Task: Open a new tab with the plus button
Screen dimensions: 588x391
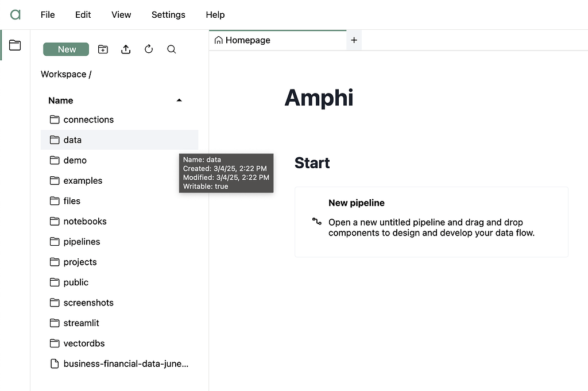Action: [354, 40]
